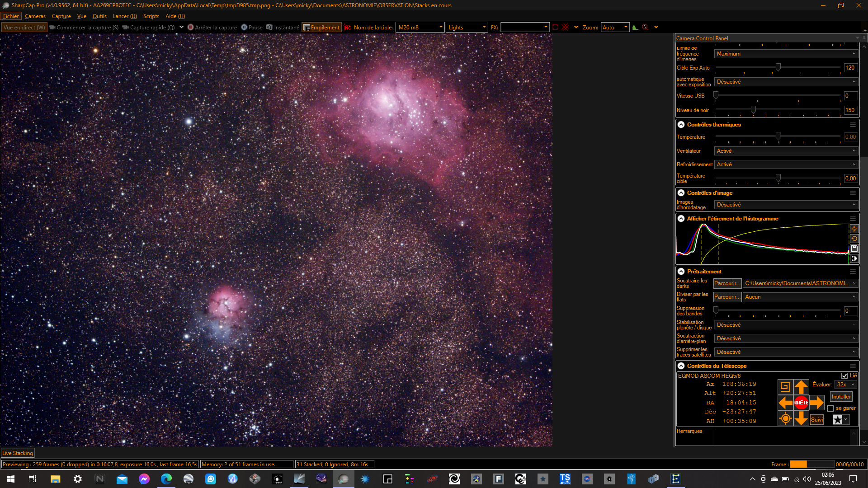Pause the capture
This screenshot has width=868, height=488.
[252, 28]
